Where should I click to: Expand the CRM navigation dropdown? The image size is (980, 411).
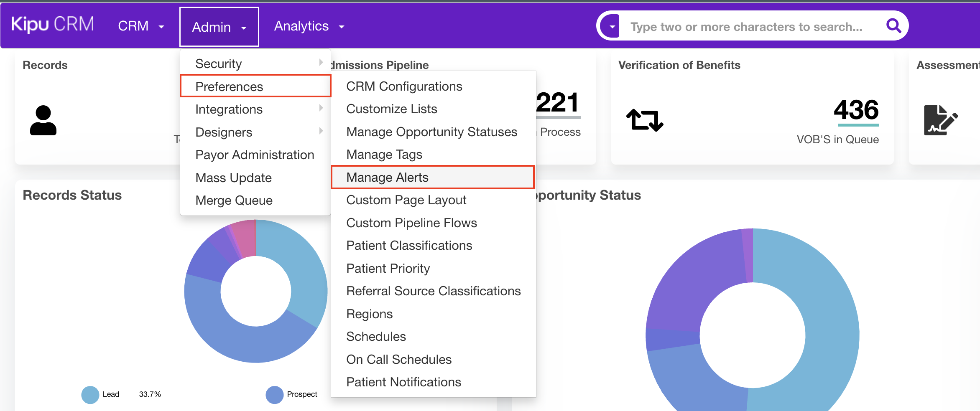(x=141, y=26)
